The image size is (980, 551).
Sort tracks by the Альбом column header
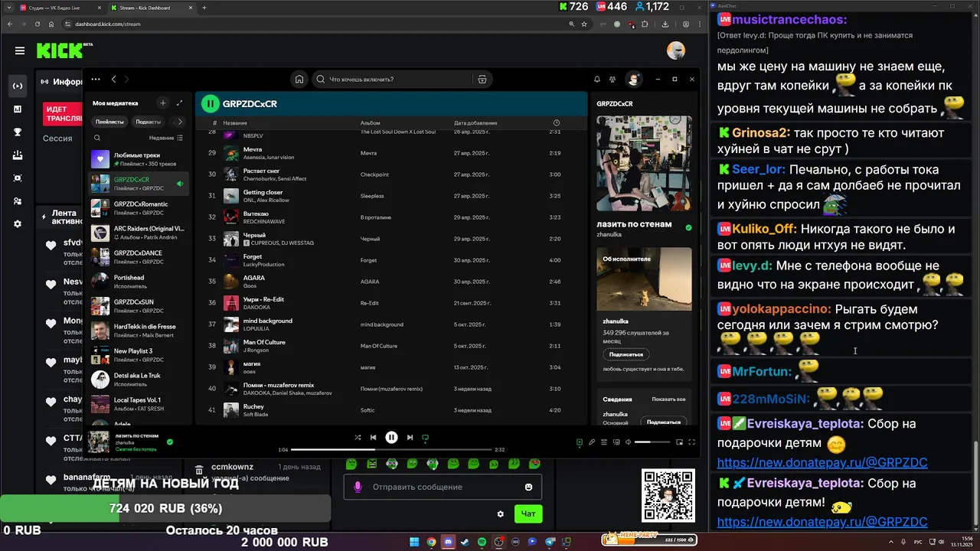coord(370,122)
